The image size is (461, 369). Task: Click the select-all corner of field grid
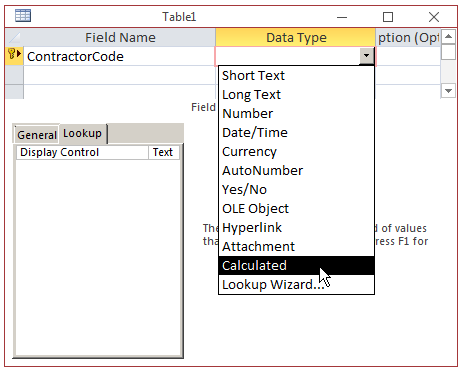(x=14, y=37)
